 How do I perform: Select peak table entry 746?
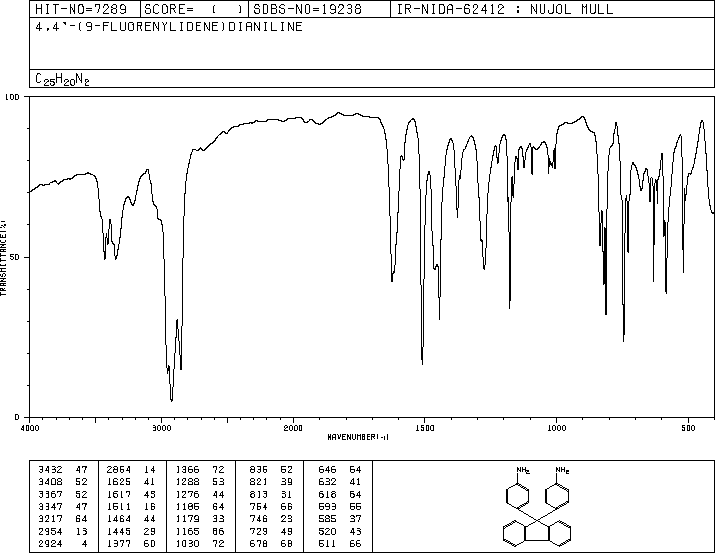pos(271,519)
